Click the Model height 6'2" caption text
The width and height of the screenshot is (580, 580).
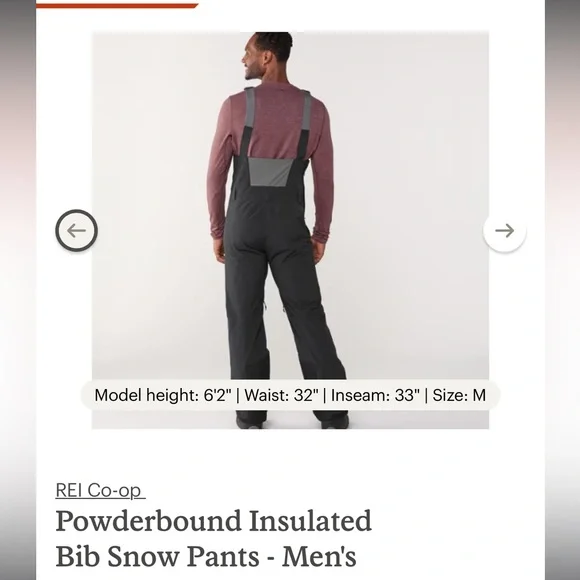[x=163, y=395]
